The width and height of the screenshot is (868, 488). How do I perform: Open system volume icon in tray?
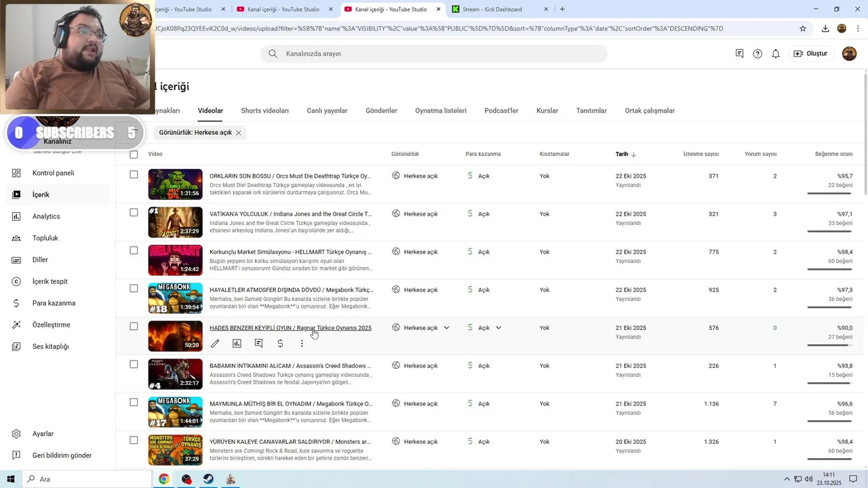click(x=808, y=479)
